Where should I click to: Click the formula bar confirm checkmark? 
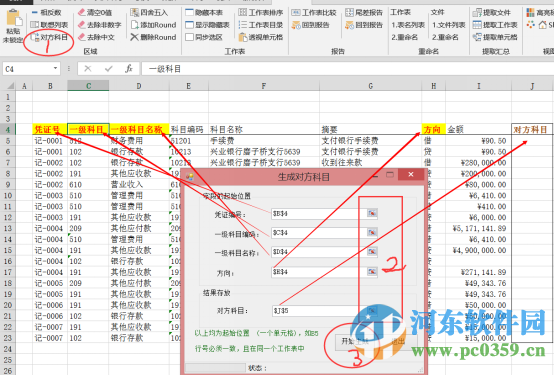tap(109, 69)
